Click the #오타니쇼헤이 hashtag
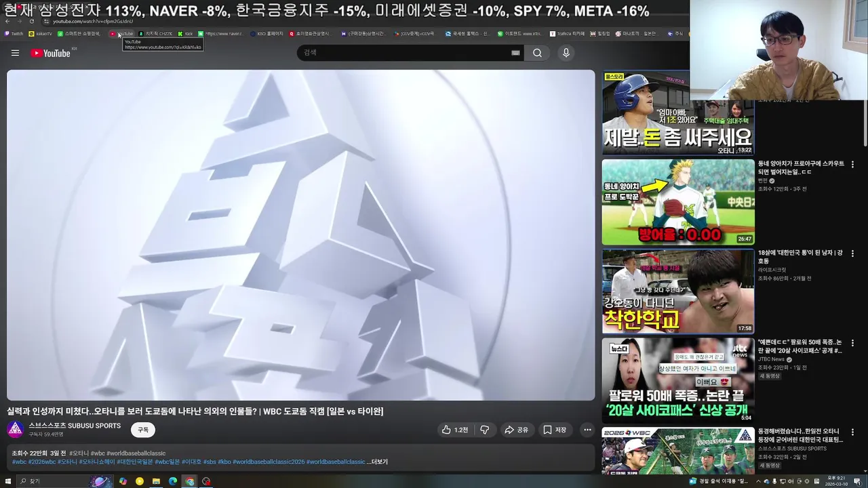This screenshot has height=488, width=868. click(x=97, y=462)
